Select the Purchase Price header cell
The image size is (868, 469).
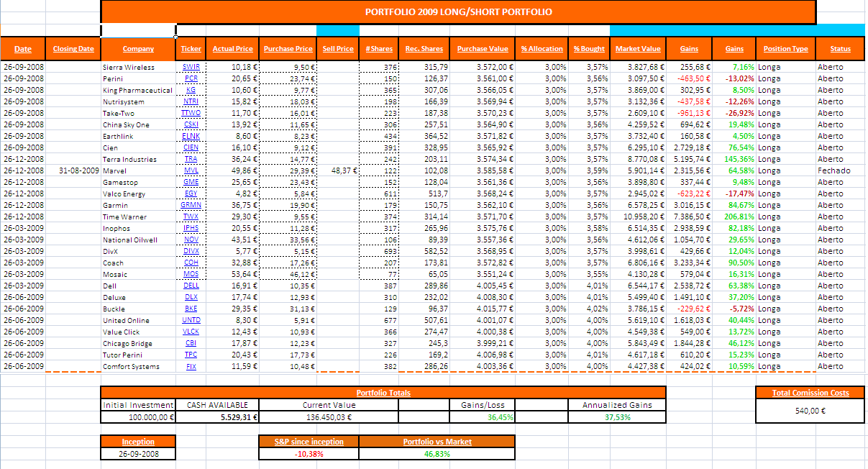tap(288, 49)
